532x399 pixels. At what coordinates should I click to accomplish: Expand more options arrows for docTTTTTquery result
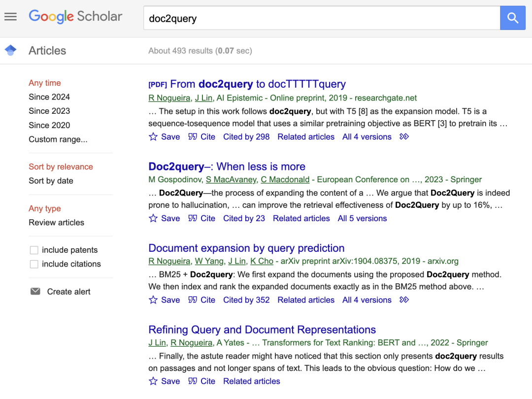point(404,137)
